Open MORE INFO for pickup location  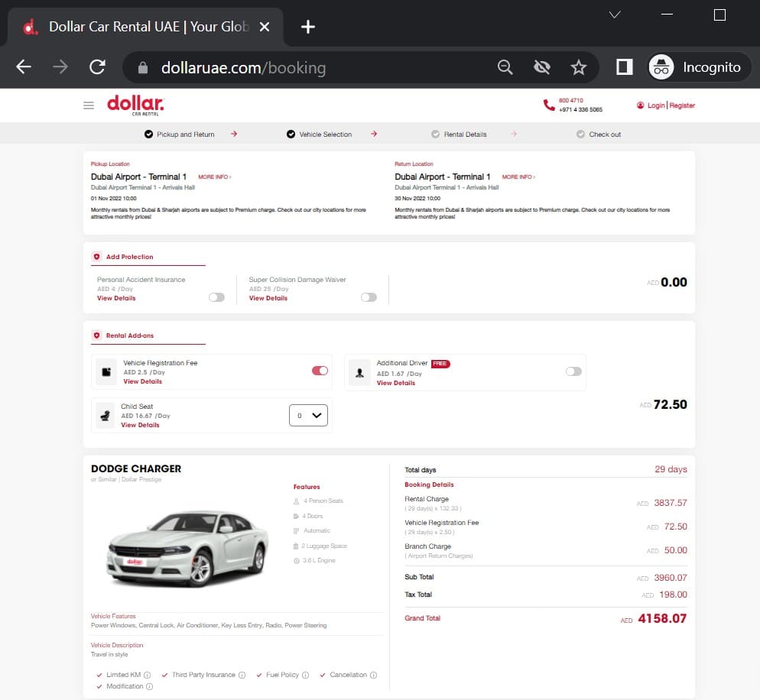click(x=215, y=177)
